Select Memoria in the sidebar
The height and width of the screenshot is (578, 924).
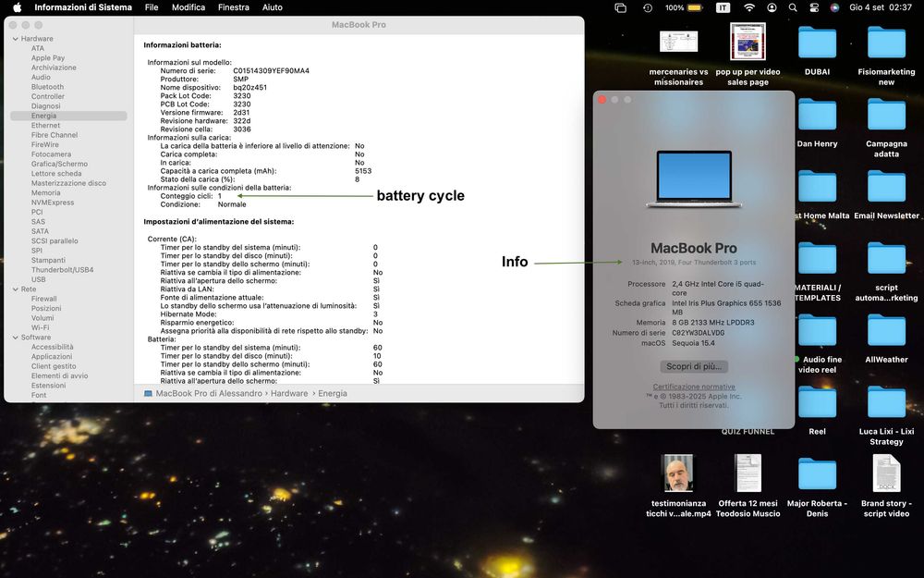(x=45, y=193)
